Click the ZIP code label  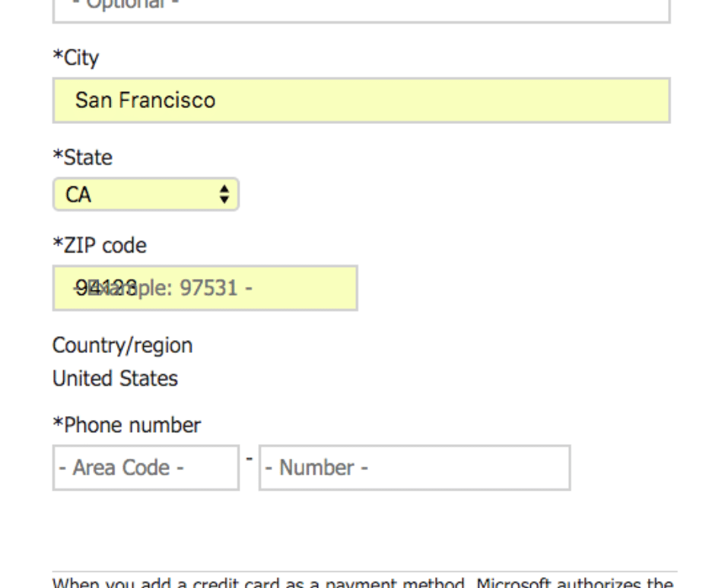point(99,245)
